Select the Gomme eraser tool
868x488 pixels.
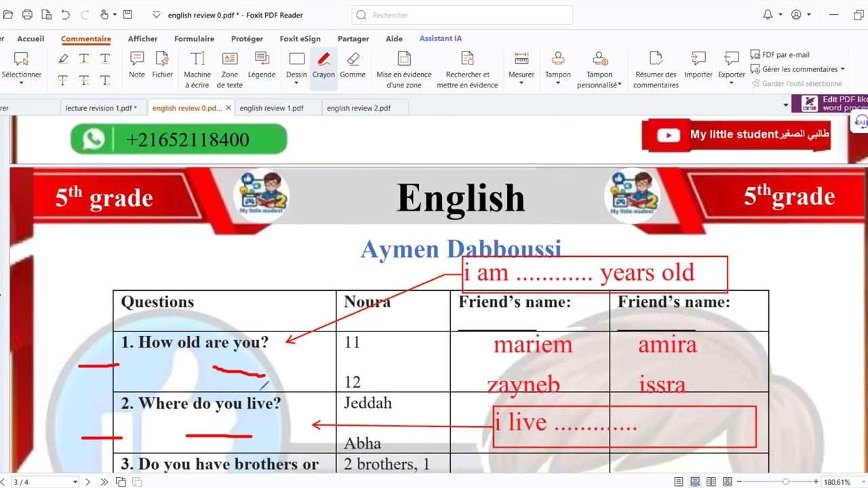coord(353,65)
